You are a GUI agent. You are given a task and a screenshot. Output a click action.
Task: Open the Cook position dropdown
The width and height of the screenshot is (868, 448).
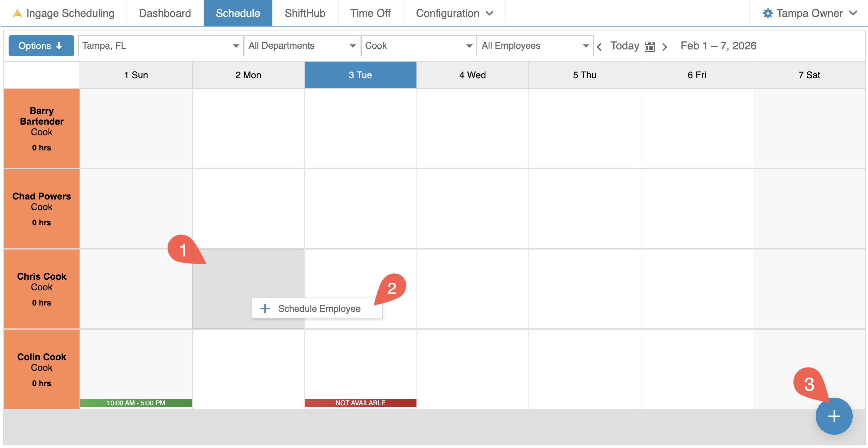coord(418,45)
